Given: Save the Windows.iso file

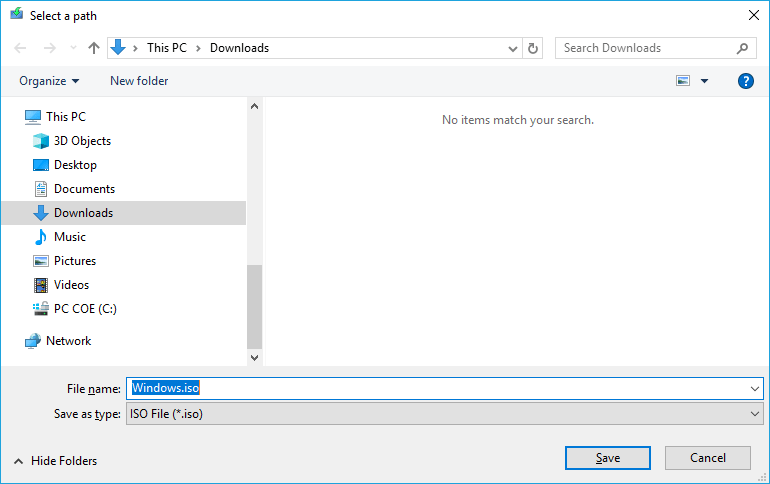Looking at the screenshot, I should 607,458.
